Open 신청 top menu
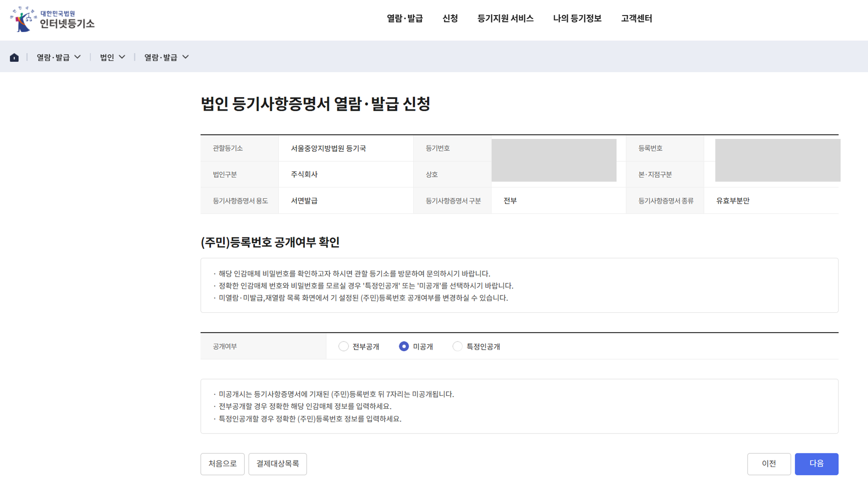Screen dimensions: 868x489 pos(450,18)
